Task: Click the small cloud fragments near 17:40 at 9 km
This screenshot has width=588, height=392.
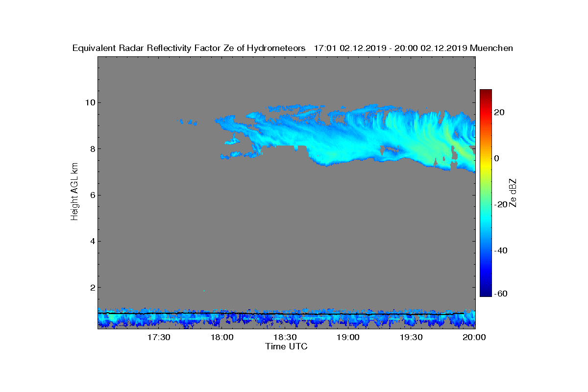Action: click(x=188, y=122)
